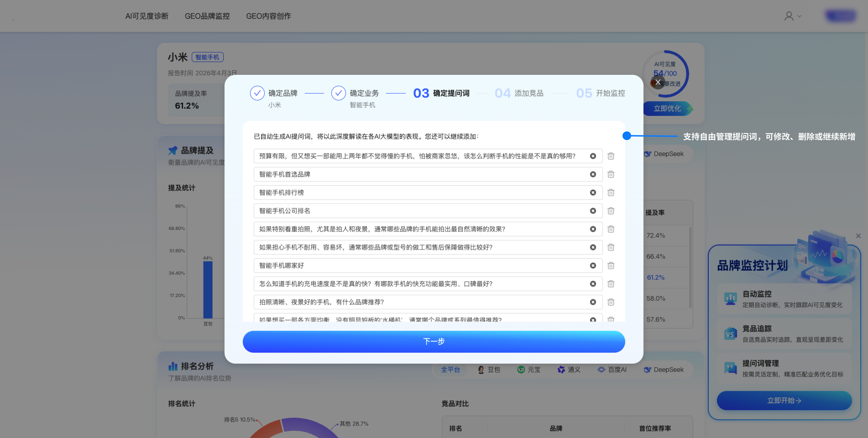This screenshot has width=868, height=438.
Task: Delete the '智能手机首选品牌' prompt with trash icon
Action: click(x=611, y=174)
